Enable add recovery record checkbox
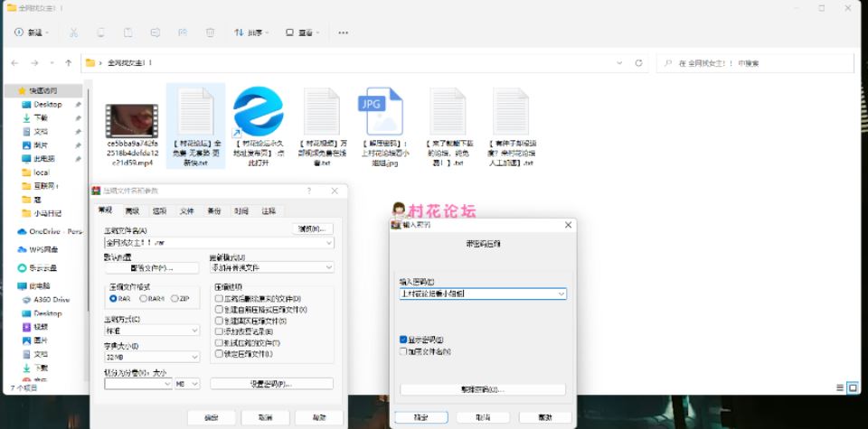 pyautogui.click(x=219, y=331)
